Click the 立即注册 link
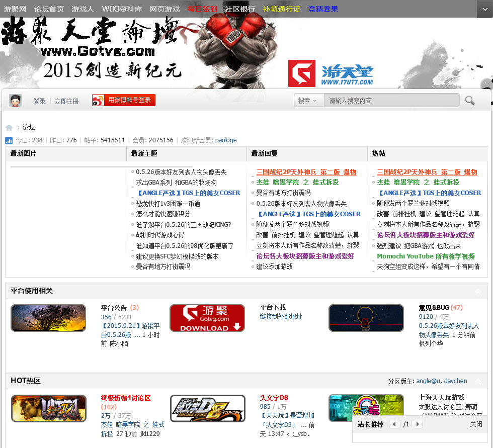Viewport: 493px width, 448px height. coord(66,101)
